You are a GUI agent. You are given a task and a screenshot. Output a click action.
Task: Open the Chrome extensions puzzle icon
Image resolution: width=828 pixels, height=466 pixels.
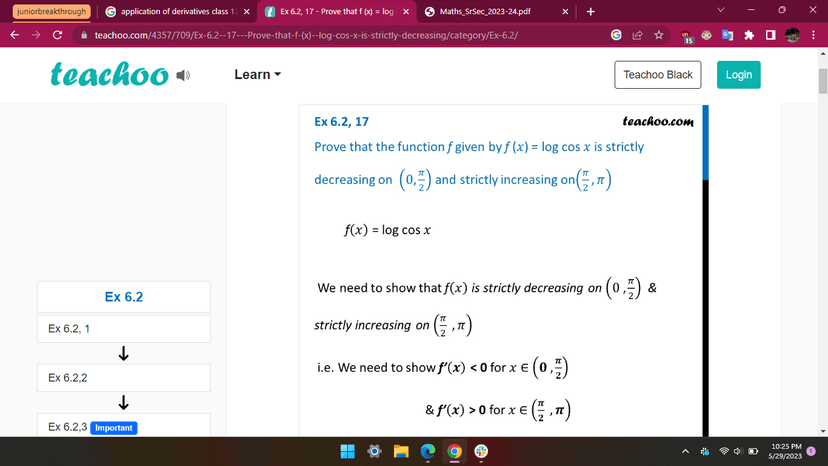coord(749,35)
